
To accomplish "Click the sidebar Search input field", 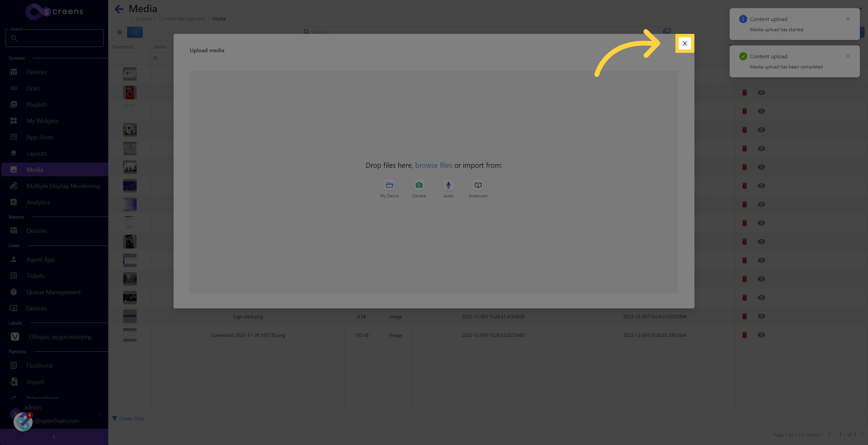I will pyautogui.click(x=58, y=38).
